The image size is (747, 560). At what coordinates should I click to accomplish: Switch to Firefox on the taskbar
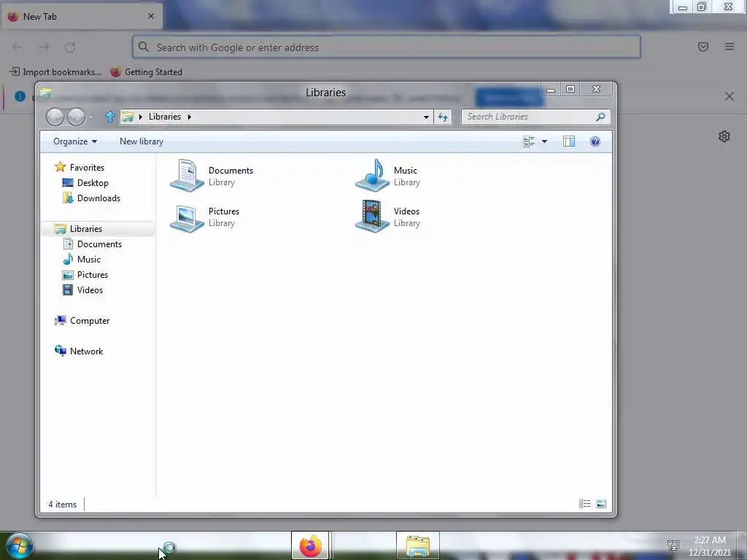pos(310,545)
